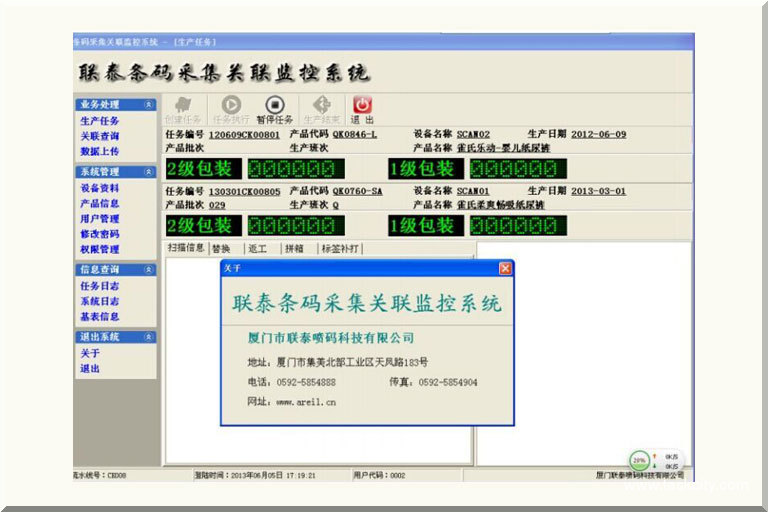This screenshot has width=768, height=512.
Task: Collapse the 系统管理 sidebar section
Action: [149, 172]
